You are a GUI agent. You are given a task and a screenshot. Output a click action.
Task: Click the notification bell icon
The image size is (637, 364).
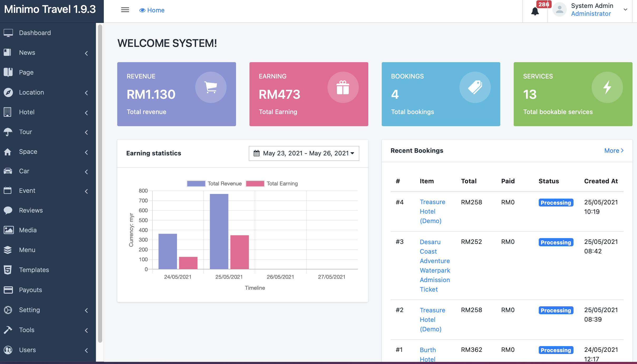(x=535, y=11)
